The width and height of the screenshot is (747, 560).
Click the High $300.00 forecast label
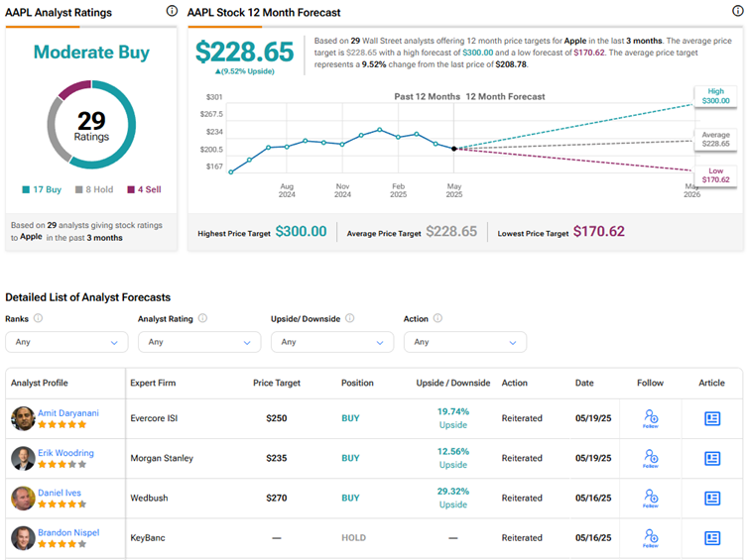click(x=715, y=96)
